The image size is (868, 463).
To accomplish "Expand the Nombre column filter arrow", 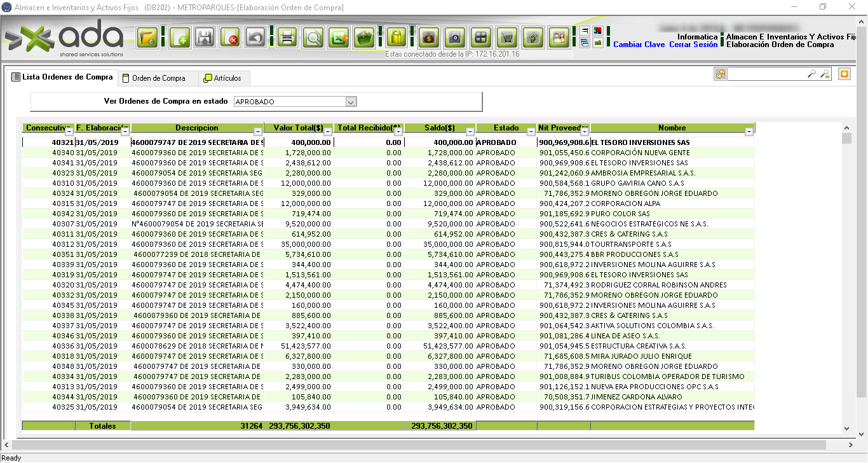I will click(x=749, y=132).
